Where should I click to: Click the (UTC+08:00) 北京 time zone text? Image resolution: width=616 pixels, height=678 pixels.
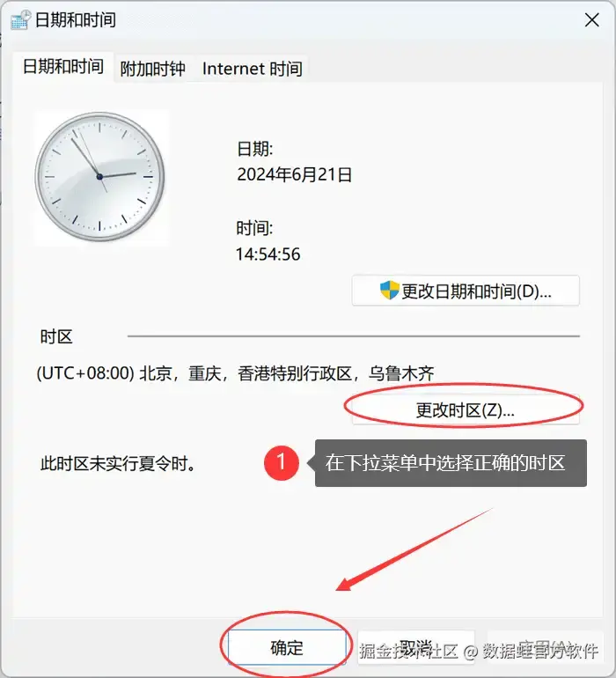[236, 373]
